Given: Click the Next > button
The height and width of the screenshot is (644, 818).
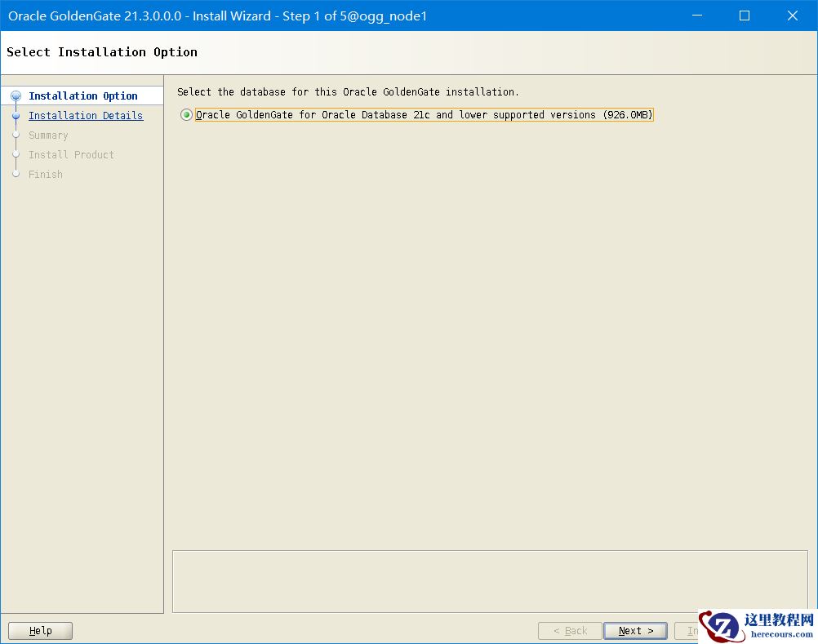Looking at the screenshot, I should coord(635,630).
